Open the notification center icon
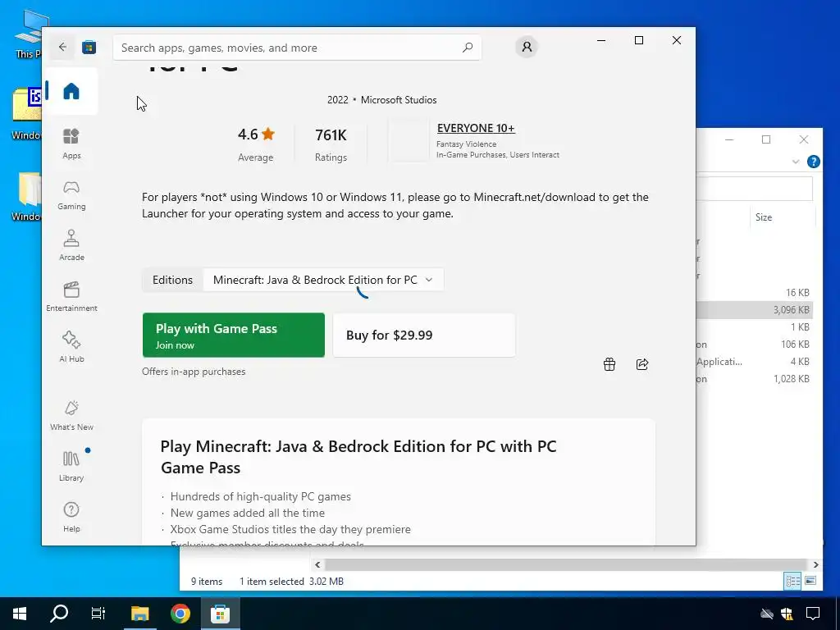Viewport: 840px width, 630px height. pyautogui.click(x=813, y=614)
